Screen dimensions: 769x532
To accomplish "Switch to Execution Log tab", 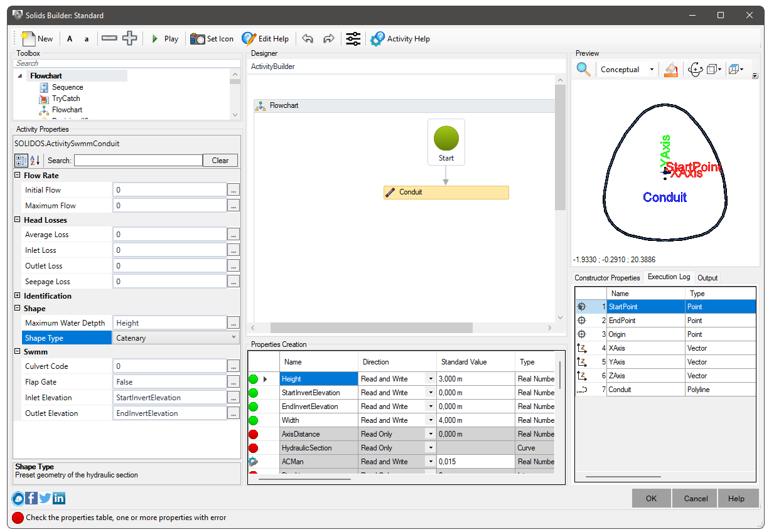I will (x=669, y=277).
